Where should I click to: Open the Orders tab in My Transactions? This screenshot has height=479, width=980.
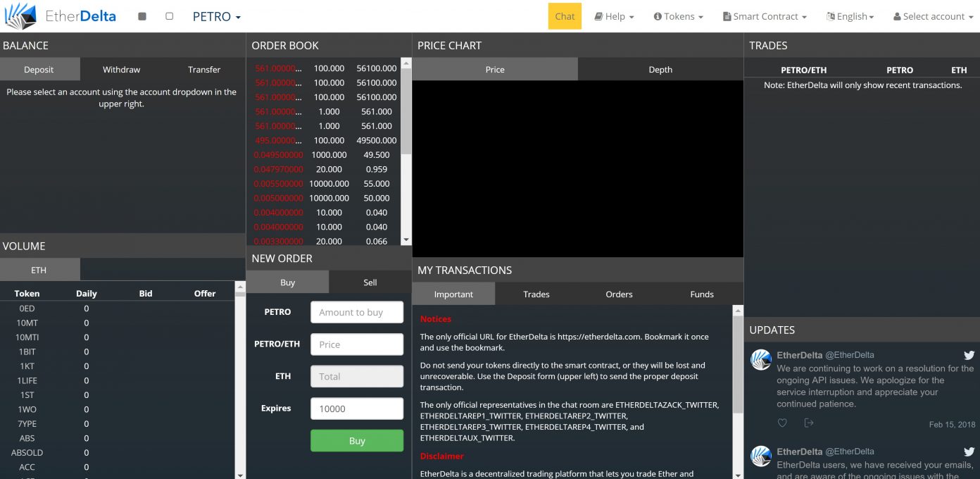pos(619,294)
